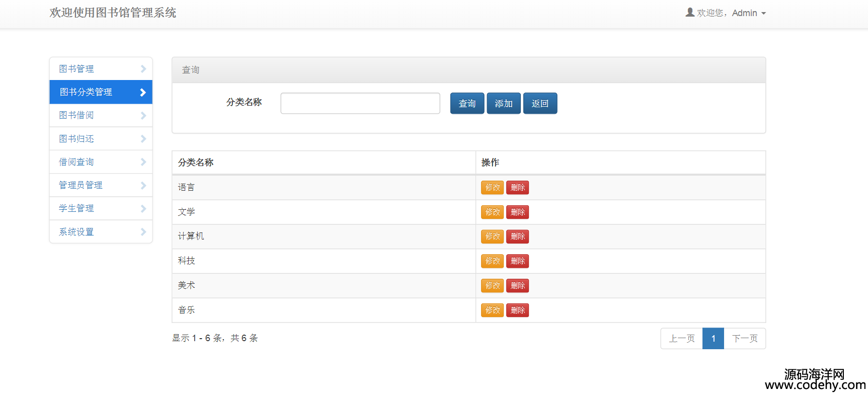Go to the 下一页 next page
Screen dimensions: 868x395
point(745,339)
